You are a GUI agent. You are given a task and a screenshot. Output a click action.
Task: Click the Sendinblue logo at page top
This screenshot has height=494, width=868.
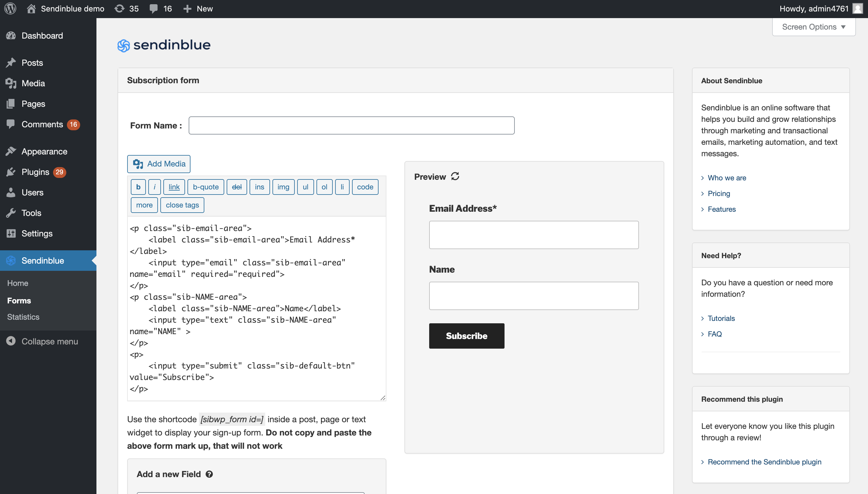point(164,45)
